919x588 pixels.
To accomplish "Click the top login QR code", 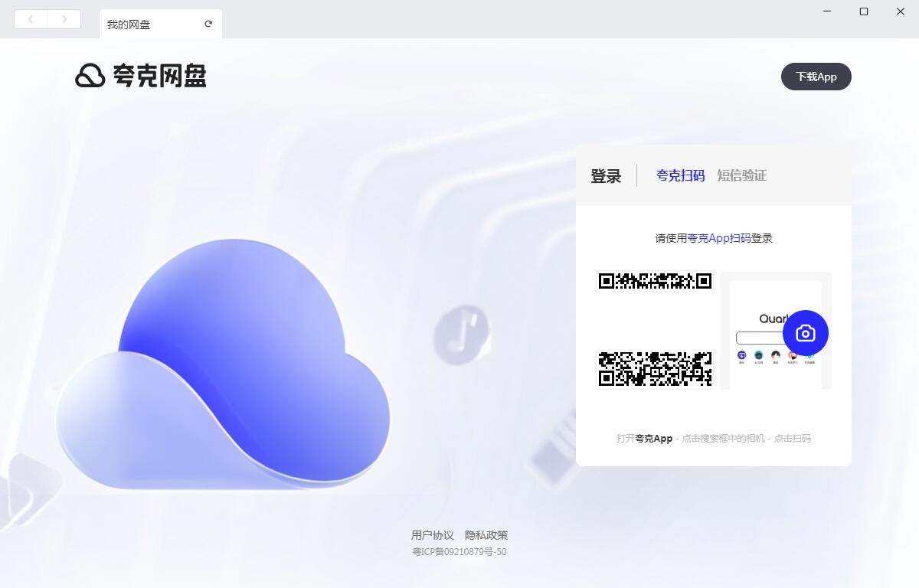I will click(x=655, y=280).
